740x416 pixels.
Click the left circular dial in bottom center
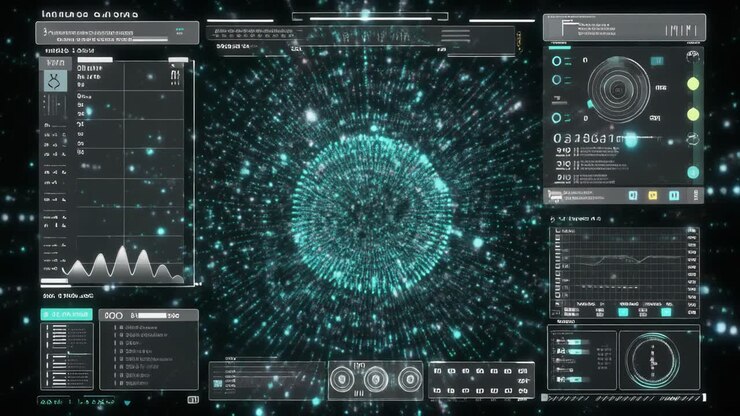coord(342,379)
